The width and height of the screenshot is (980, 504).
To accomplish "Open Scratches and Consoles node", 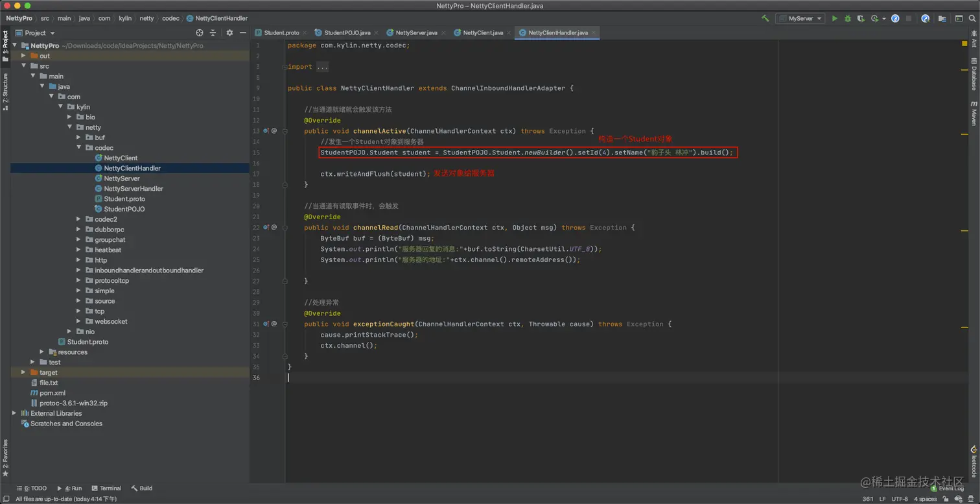I will pyautogui.click(x=66, y=424).
